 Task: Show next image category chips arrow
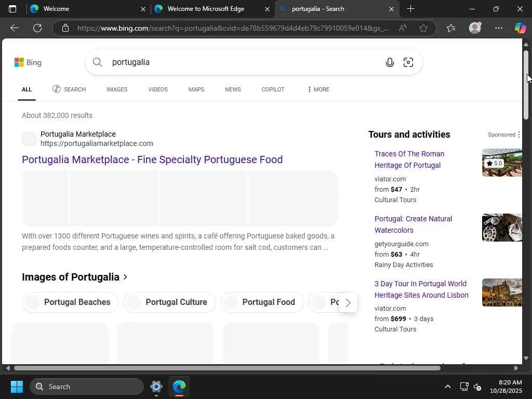coord(348,303)
